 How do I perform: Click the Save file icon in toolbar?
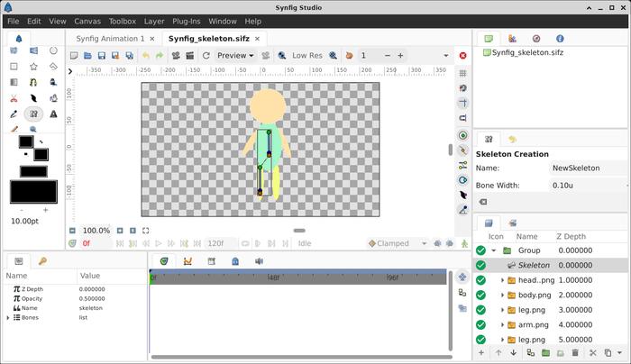(101, 56)
